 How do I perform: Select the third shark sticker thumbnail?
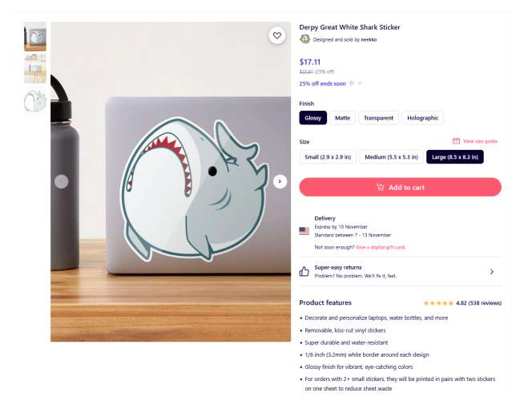click(x=35, y=101)
